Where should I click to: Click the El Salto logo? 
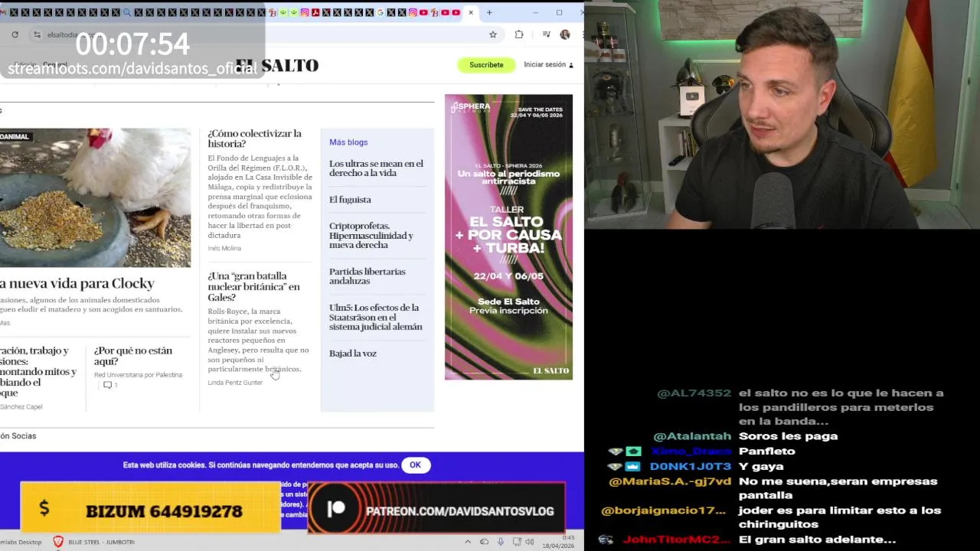click(276, 66)
